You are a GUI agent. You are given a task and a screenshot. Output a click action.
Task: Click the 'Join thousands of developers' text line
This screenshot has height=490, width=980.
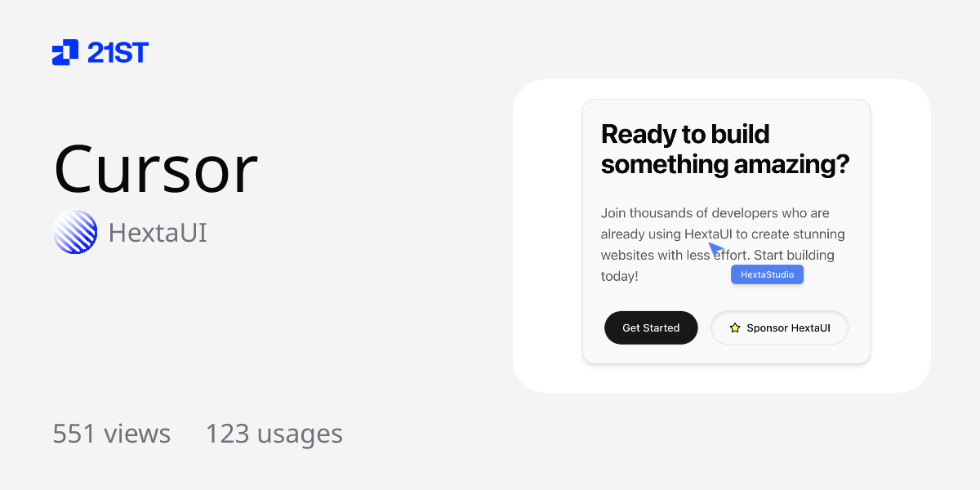pos(715,213)
